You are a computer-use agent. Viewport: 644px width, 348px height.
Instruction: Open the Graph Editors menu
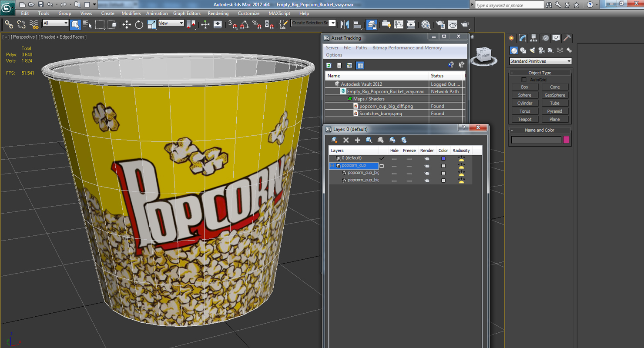187,13
